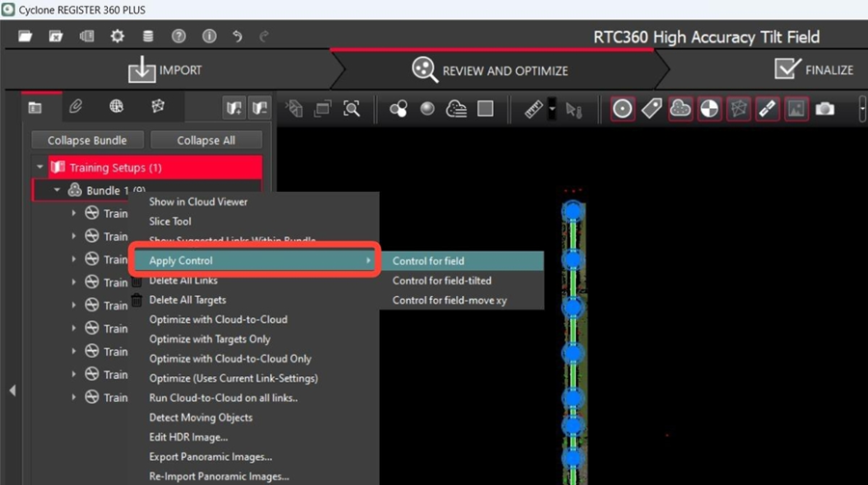The width and height of the screenshot is (868, 485).
Task: Go to the FINALIZE workflow step
Action: (x=815, y=69)
